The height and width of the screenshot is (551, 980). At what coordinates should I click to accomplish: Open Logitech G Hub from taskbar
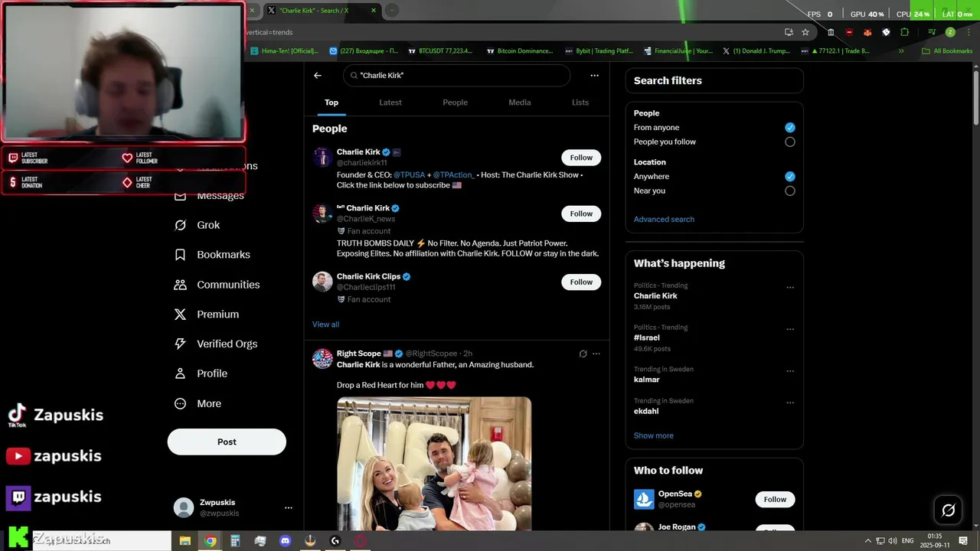[x=335, y=540]
